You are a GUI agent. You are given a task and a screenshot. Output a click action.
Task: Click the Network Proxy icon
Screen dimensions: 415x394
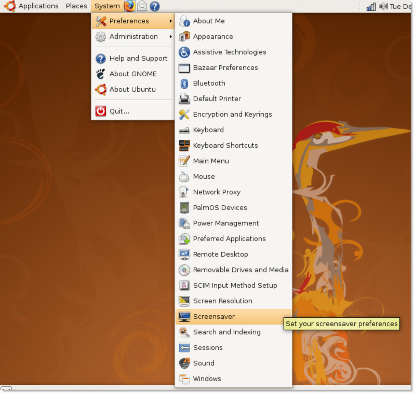coord(184,192)
